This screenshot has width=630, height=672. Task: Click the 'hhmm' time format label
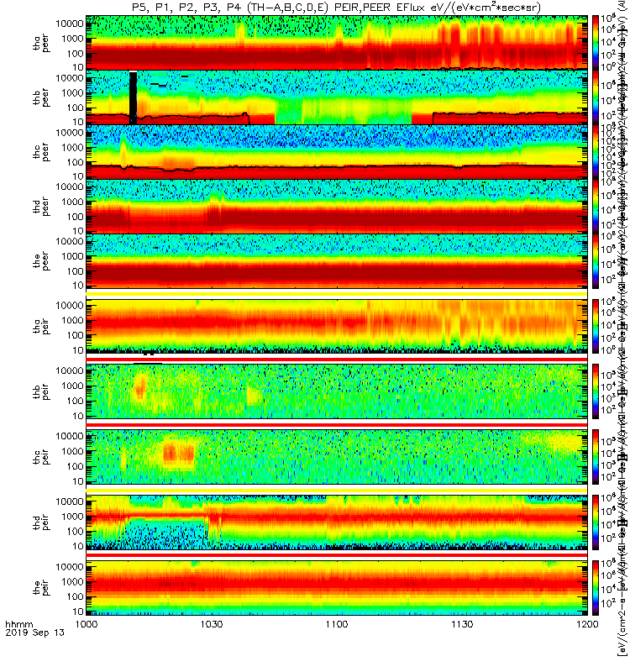coord(18,624)
